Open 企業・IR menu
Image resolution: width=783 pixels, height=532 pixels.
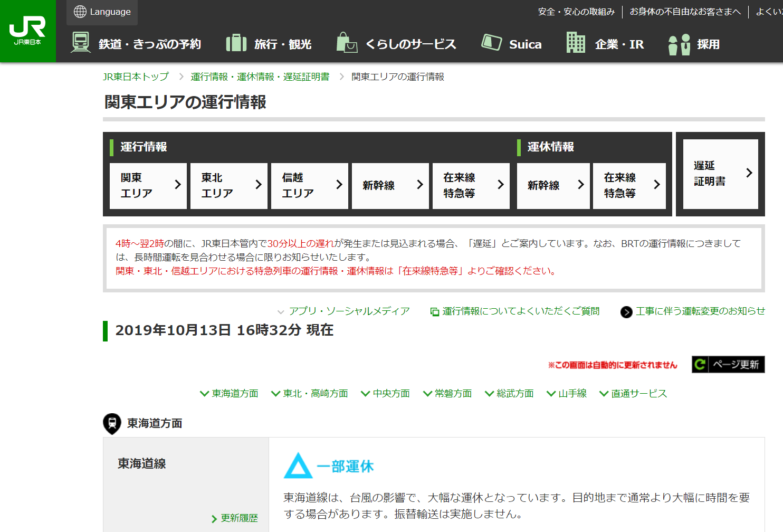pos(605,44)
